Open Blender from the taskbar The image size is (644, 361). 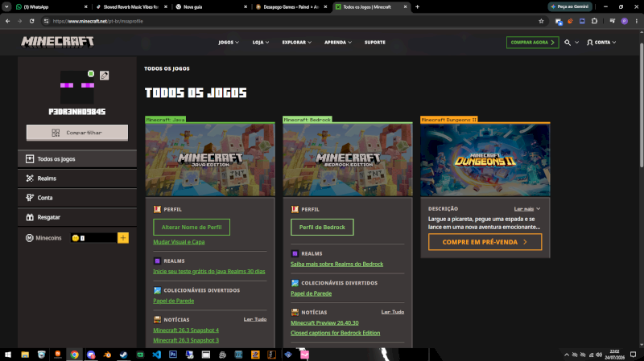(107, 355)
